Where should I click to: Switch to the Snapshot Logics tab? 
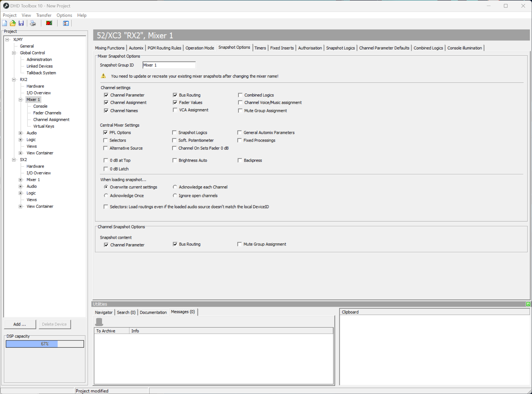tap(340, 48)
